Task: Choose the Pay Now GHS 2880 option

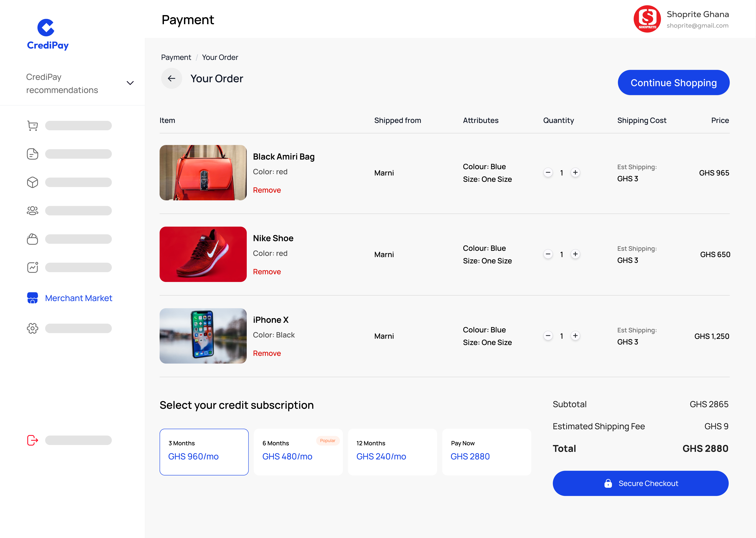Action: tap(486, 451)
